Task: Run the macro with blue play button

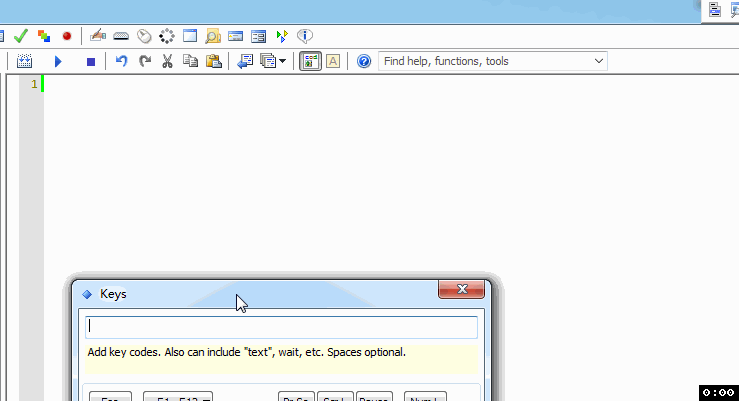Action: coord(58,62)
